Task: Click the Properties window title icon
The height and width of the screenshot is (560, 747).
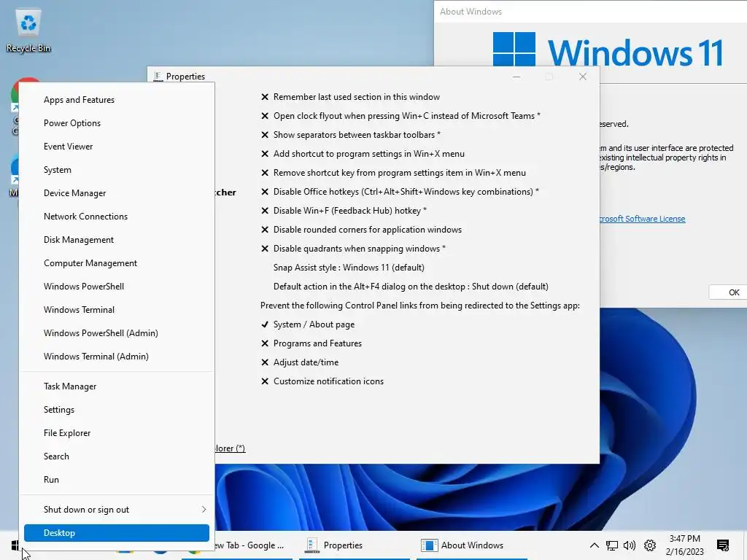Action: pos(158,76)
